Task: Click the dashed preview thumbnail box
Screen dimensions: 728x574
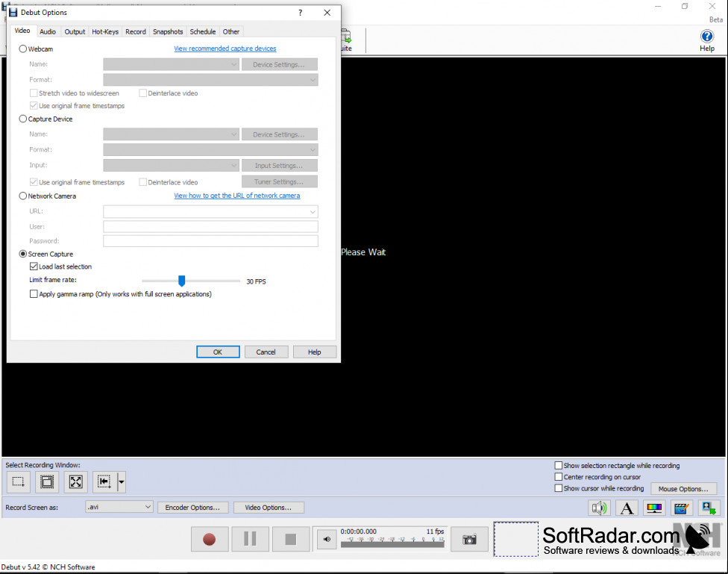Action: point(516,539)
